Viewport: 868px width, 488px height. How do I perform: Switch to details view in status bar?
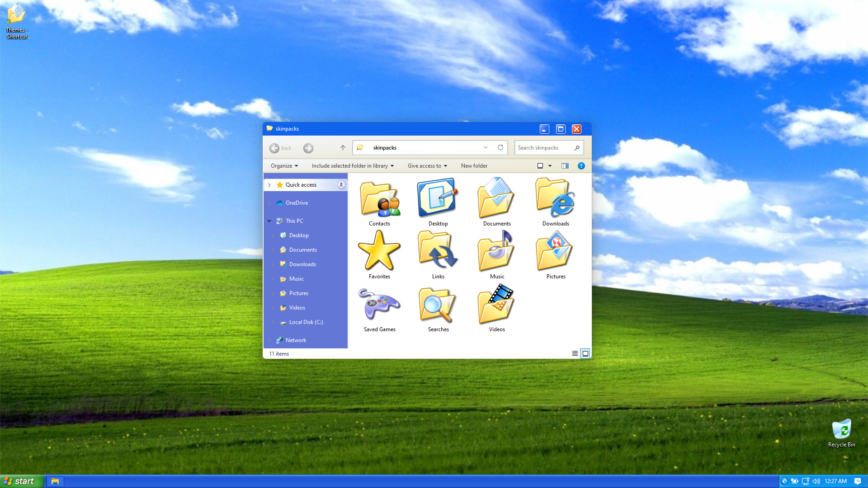(575, 353)
